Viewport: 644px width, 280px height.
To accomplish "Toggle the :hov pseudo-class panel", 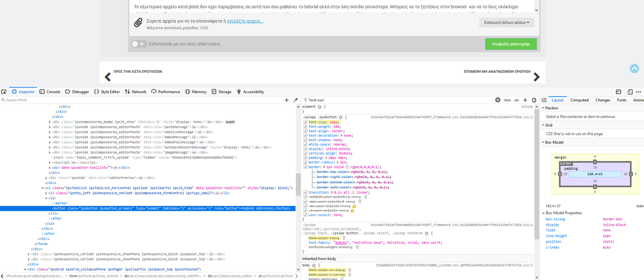I will tap(507, 100).
